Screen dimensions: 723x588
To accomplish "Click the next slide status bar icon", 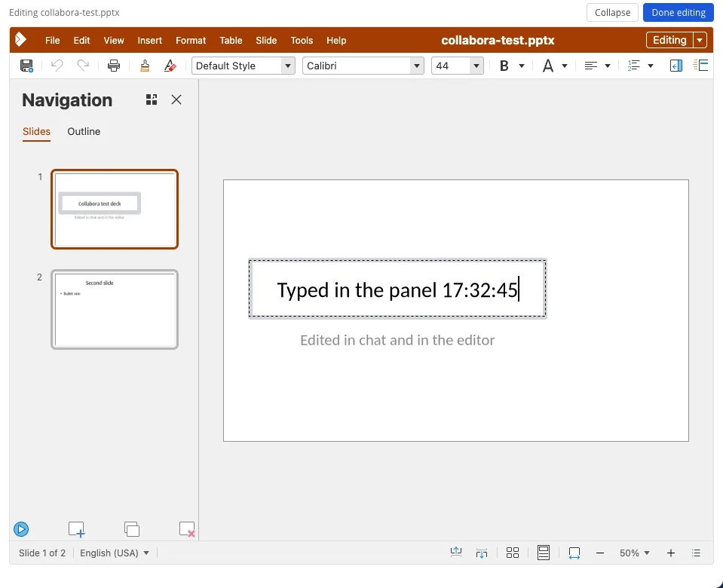I will [482, 553].
